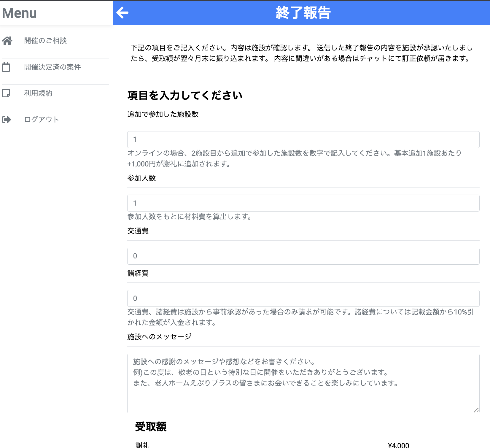Grab the message text area resize handle
This screenshot has width=490, height=448.
(x=476, y=410)
